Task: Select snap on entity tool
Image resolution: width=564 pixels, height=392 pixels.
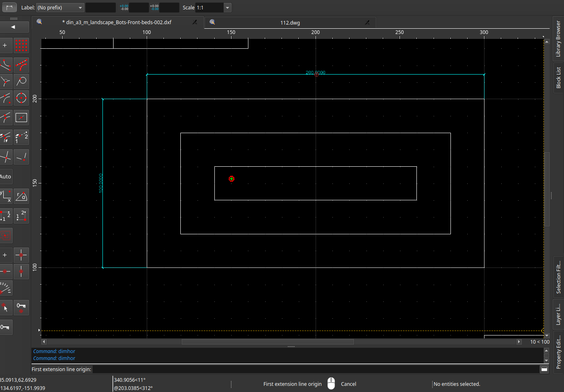Action: point(21,65)
